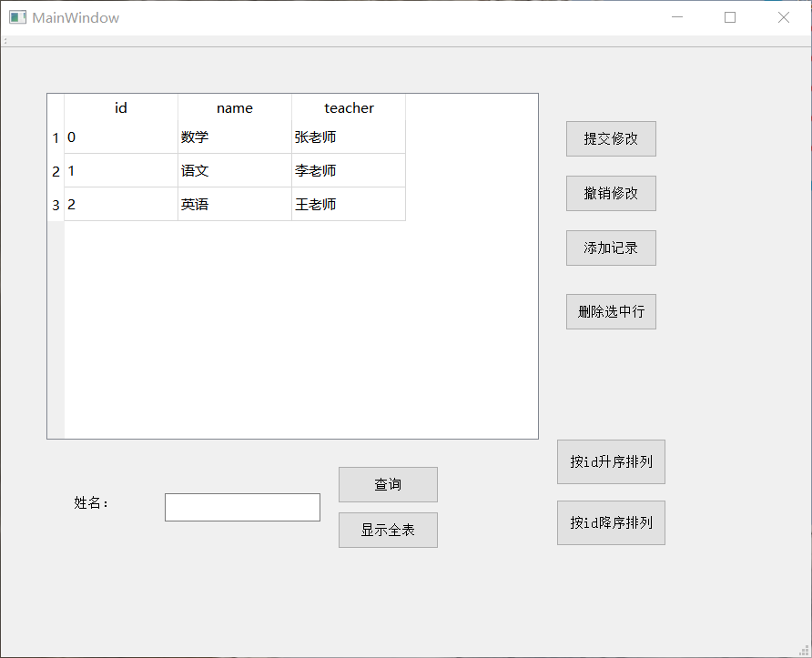Click the 撤销修改 (undo changes) button

tap(610, 193)
